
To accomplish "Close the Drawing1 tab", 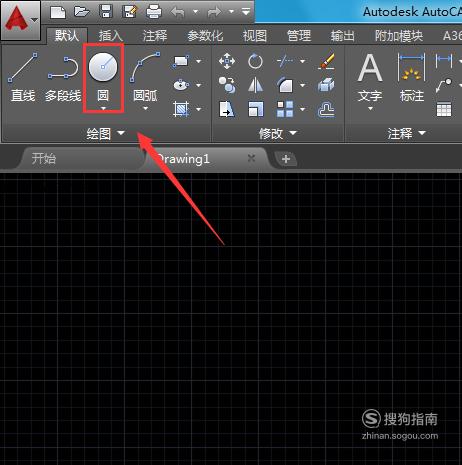I will click(251, 158).
